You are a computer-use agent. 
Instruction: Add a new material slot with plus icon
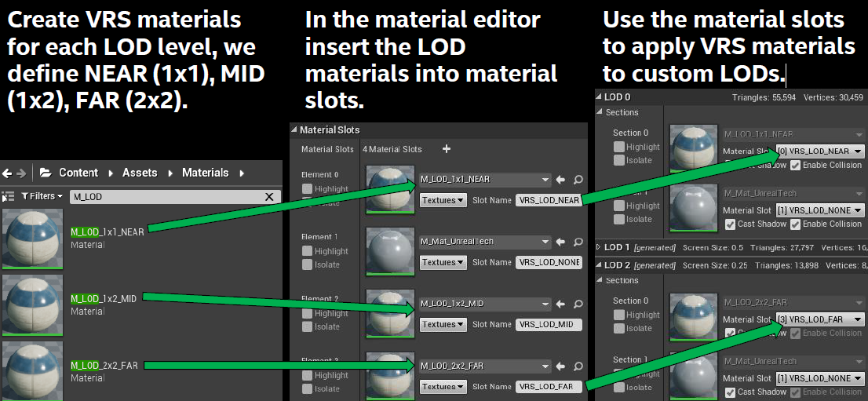447,149
